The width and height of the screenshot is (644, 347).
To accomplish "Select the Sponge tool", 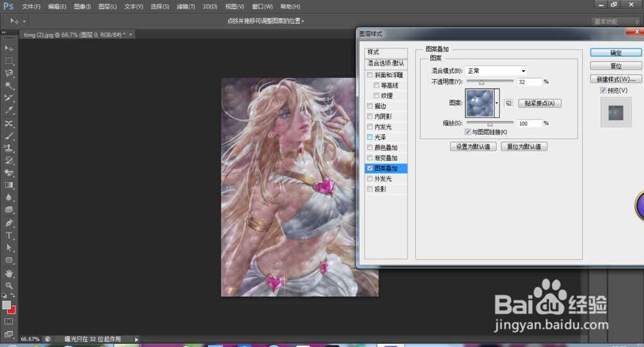I will point(8,210).
